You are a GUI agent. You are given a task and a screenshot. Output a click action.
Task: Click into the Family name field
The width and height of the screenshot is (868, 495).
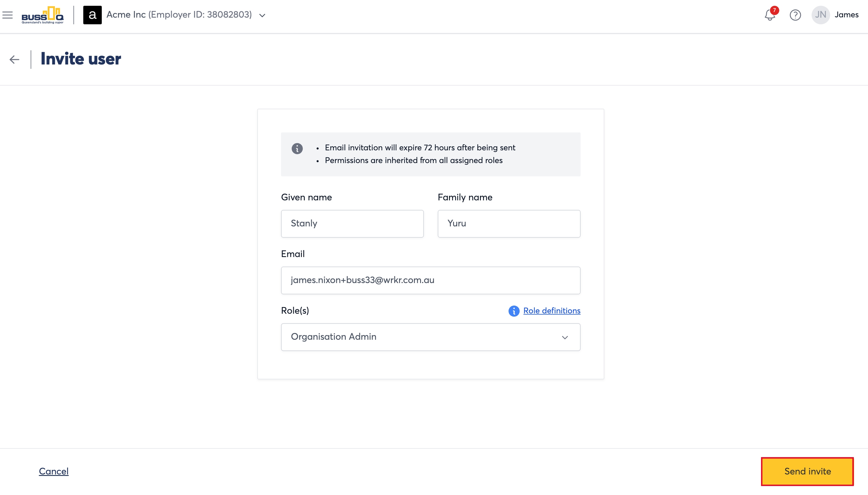pos(509,224)
